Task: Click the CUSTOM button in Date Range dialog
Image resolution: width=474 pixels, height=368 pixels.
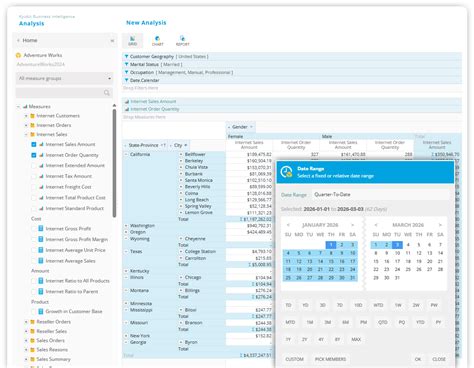Action: point(294,359)
